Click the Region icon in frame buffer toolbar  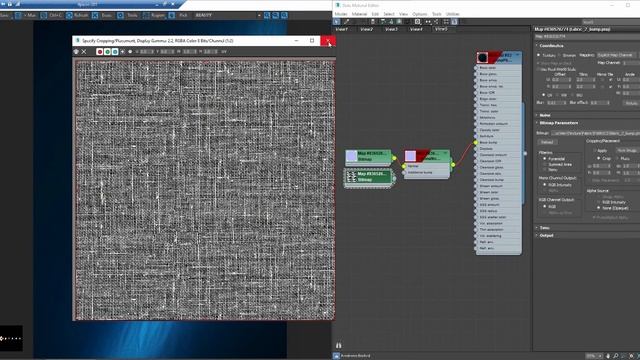[146, 15]
